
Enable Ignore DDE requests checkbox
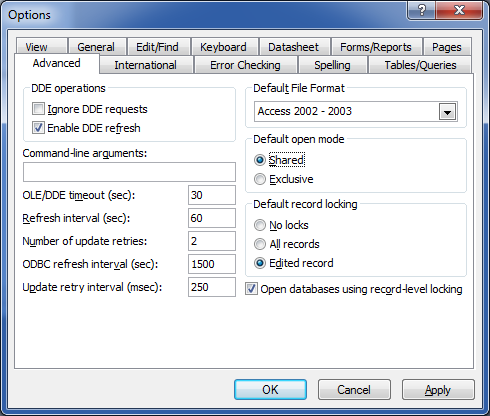coord(38,109)
